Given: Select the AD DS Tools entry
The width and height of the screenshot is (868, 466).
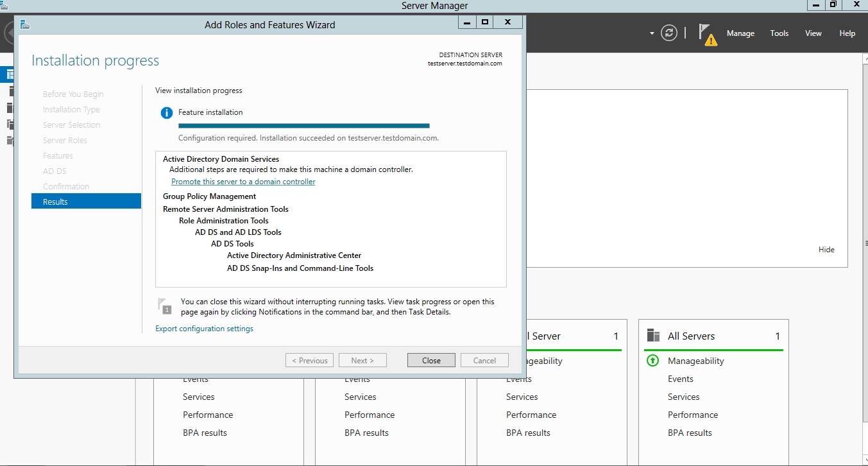Looking at the screenshot, I should 232,244.
